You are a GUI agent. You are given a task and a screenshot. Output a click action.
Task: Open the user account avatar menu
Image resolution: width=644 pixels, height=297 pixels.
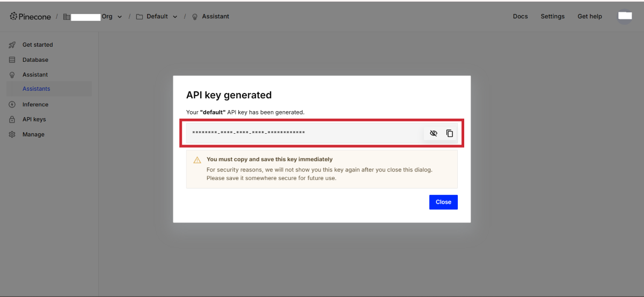coord(625,16)
